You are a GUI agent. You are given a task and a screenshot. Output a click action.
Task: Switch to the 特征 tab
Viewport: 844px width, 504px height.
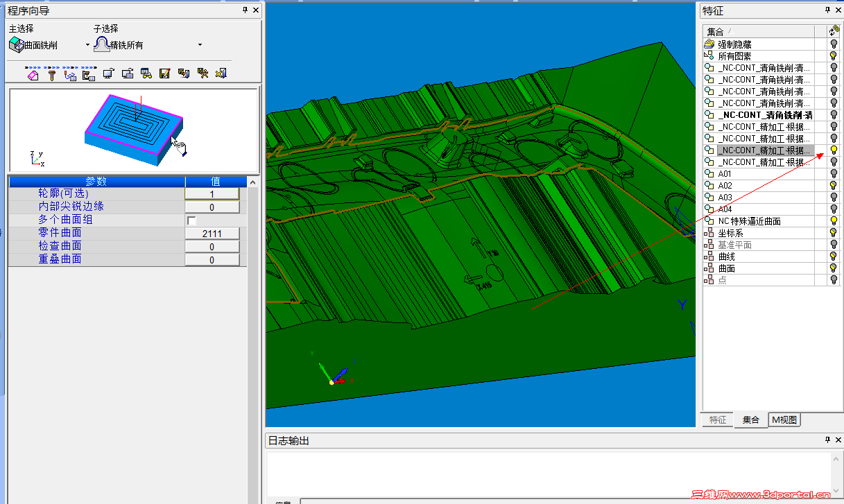(717, 419)
